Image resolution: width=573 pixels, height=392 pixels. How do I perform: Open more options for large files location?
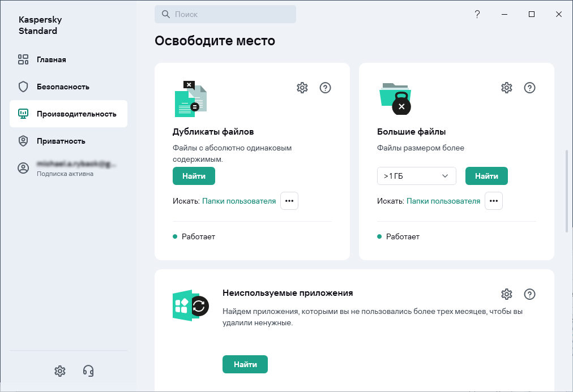click(x=494, y=201)
